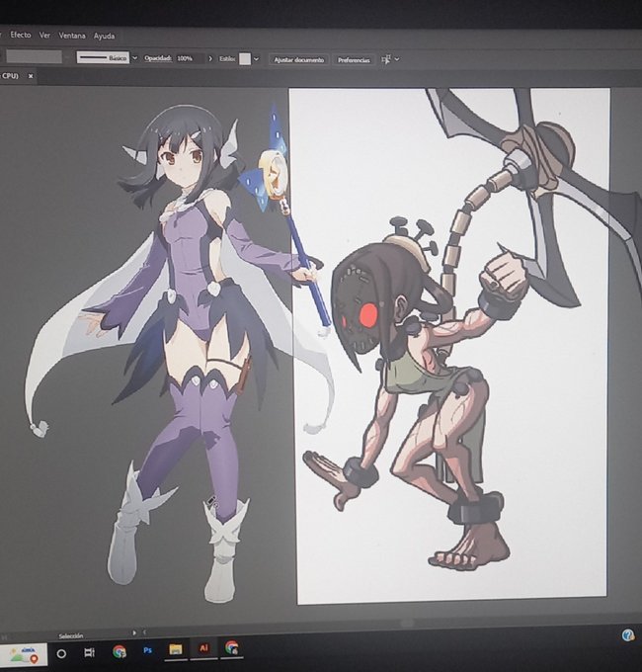
Task: Open the Estilo dropdown arrow
Action: click(x=256, y=59)
